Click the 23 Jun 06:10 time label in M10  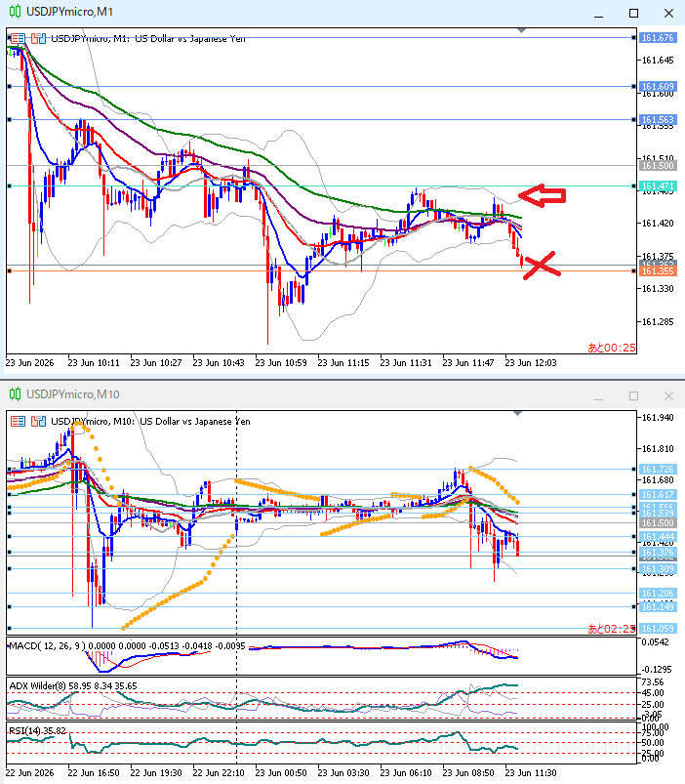(x=406, y=773)
